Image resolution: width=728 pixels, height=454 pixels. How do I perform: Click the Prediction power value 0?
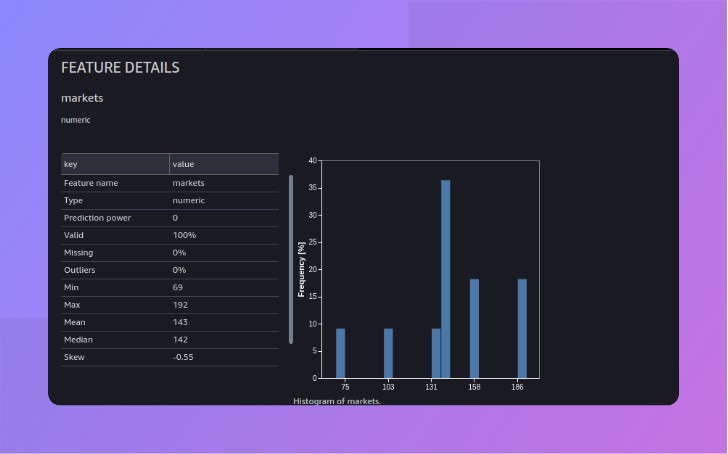click(x=175, y=218)
